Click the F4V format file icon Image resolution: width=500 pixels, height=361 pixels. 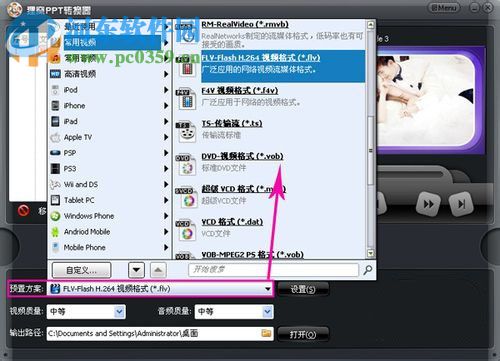click(x=187, y=99)
